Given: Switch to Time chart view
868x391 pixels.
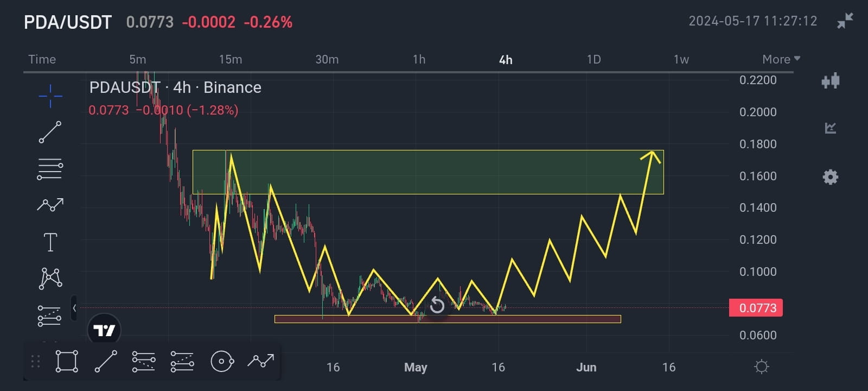Looking at the screenshot, I should (42, 59).
